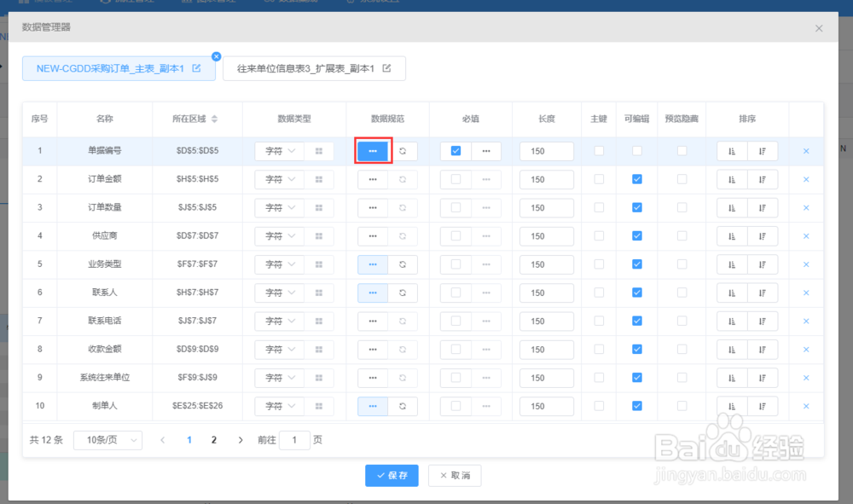
Task: Open data type dropdown for 联系电话
Action: 280,321
